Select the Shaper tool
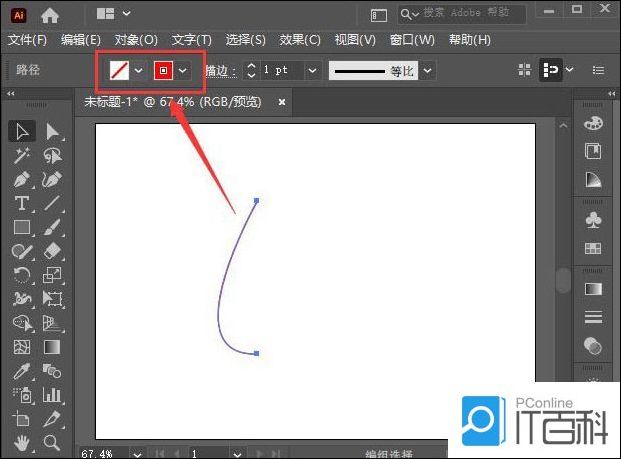The image size is (621, 459). tap(22, 251)
